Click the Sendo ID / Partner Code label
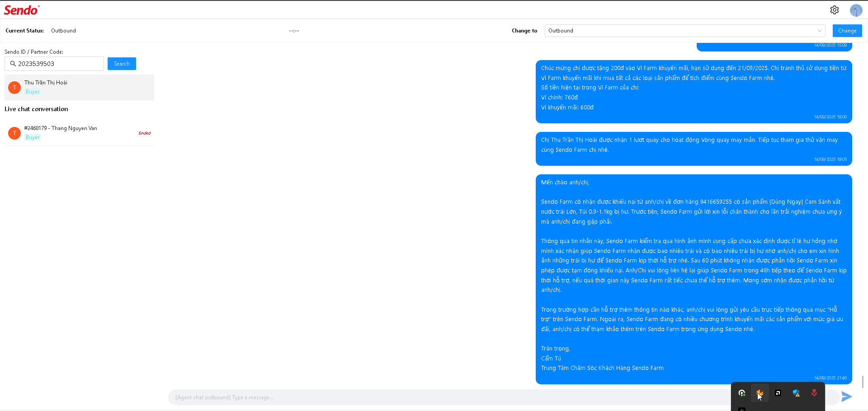The height and width of the screenshot is (411, 868). click(34, 52)
